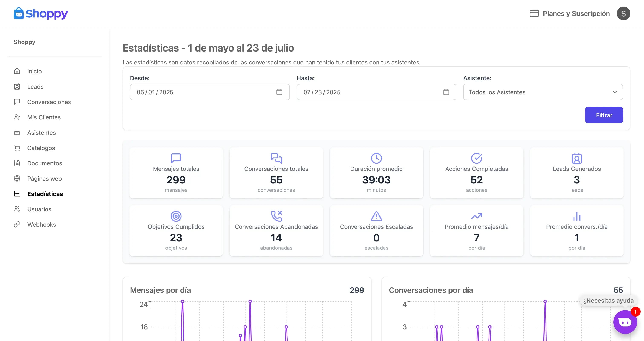644x341 pixels.
Task: Expand Todos los Asistentes dropdown
Action: [x=543, y=92]
